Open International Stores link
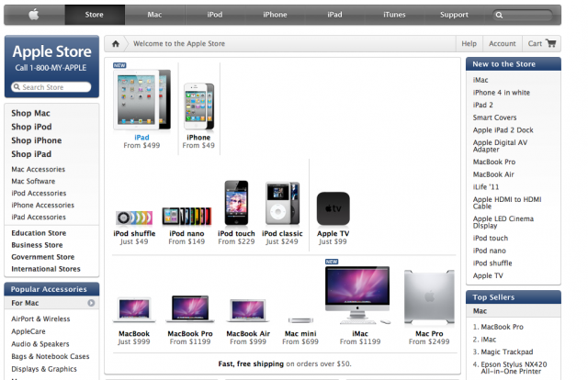588x380 pixels. pos(46,269)
